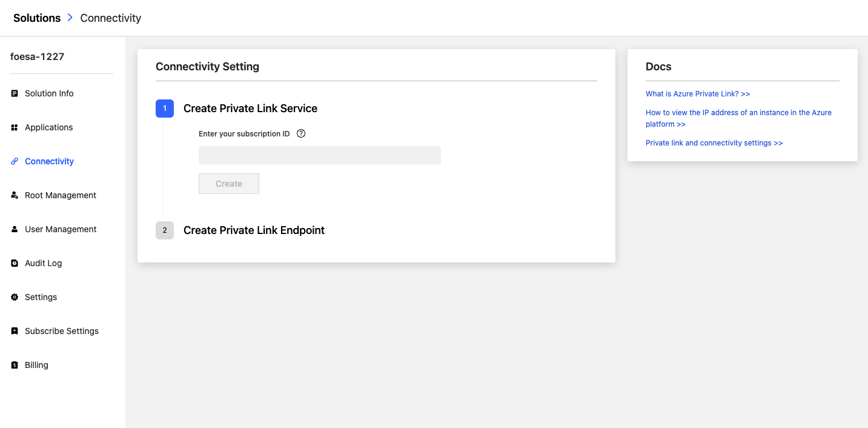Screen dimensions: 868x428
Task: Focus the subscription ID input field
Action: (320, 155)
